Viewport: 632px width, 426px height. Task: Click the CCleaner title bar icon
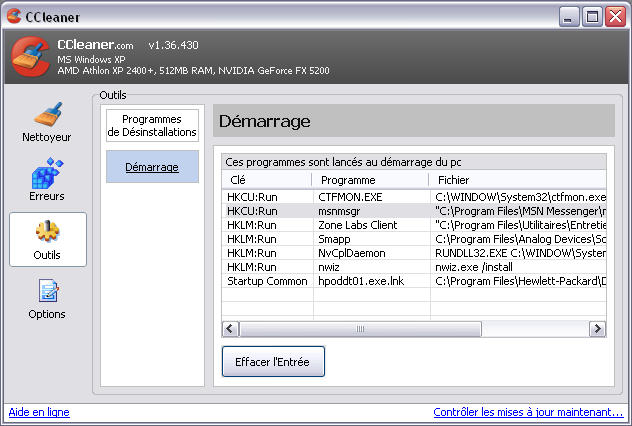pyautogui.click(x=14, y=17)
